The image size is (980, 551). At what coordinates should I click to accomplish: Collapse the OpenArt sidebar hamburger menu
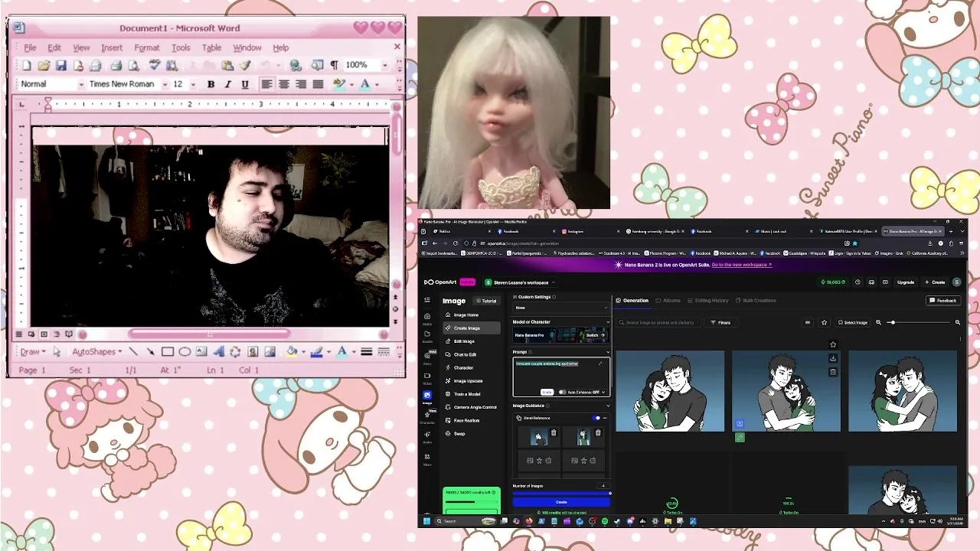(x=427, y=300)
